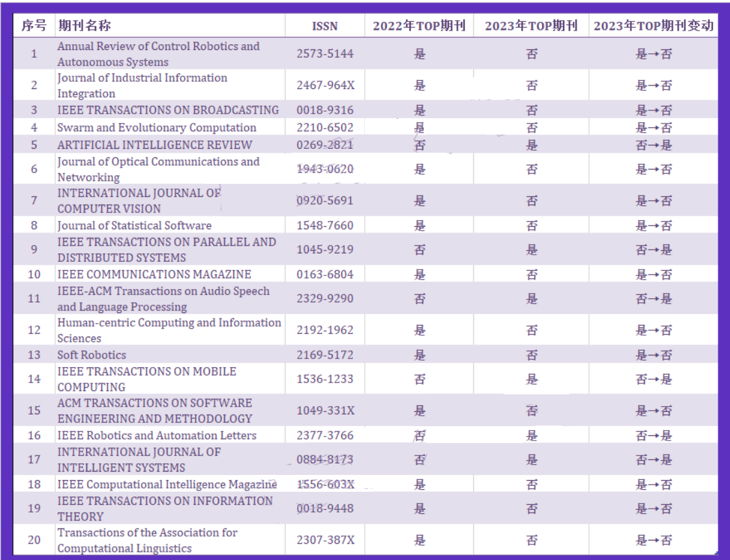Image resolution: width=730 pixels, height=560 pixels.
Task: Click ISSN 1045-9219
Action: pyautogui.click(x=325, y=249)
